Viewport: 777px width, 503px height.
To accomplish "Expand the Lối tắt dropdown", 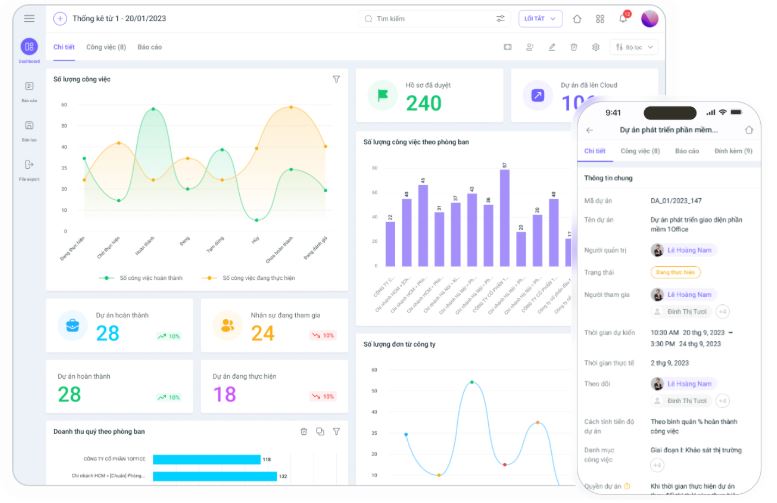I will pyautogui.click(x=540, y=19).
